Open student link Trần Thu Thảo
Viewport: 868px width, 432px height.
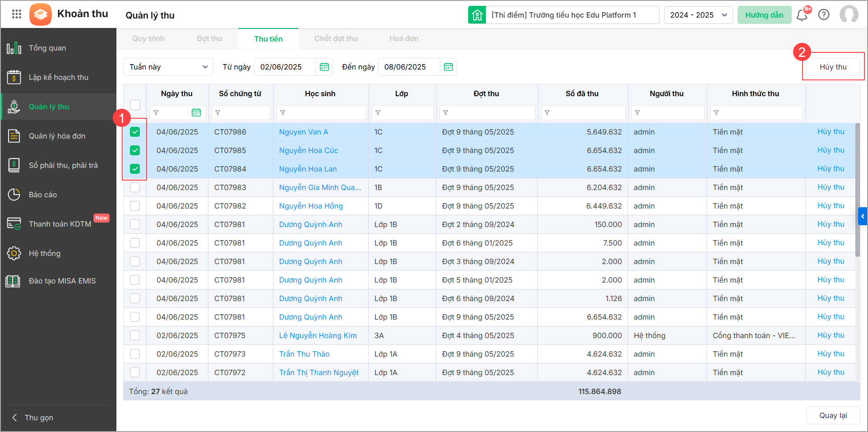pyautogui.click(x=304, y=354)
